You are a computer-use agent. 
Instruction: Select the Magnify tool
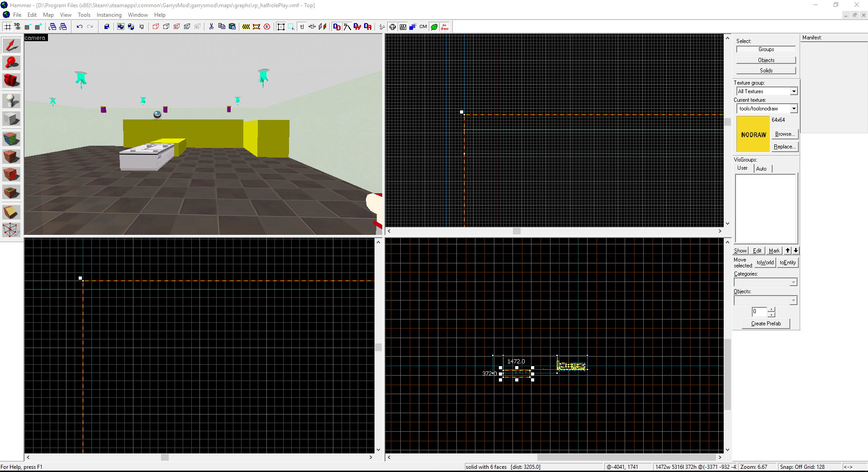(11, 63)
